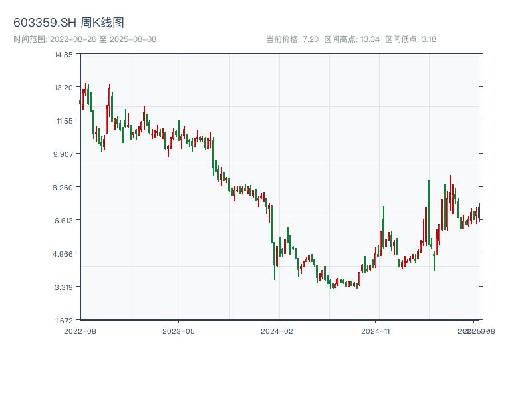
Task: Click the 当前价格 7.20 label
Action: tap(292, 39)
